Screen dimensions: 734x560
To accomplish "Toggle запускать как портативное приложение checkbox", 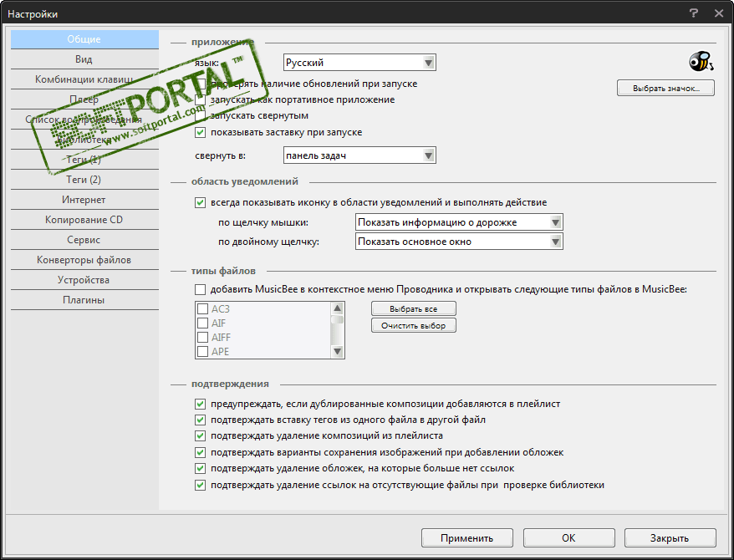I will (201, 99).
